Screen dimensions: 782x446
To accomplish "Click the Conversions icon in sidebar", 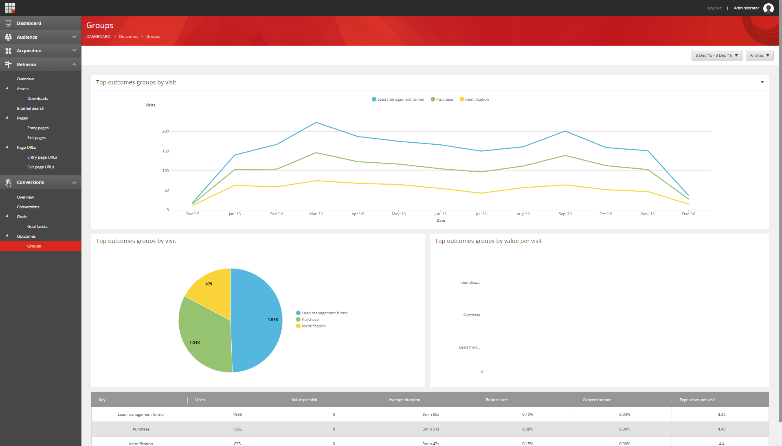I will point(8,183).
